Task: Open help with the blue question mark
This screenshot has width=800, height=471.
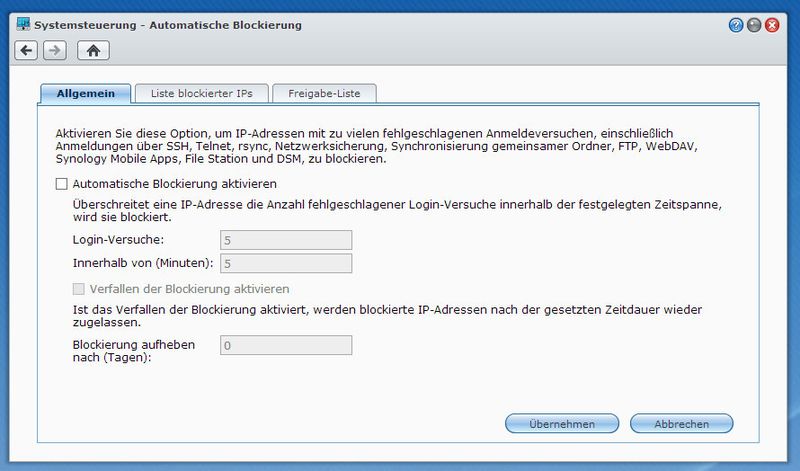Action: [x=736, y=25]
